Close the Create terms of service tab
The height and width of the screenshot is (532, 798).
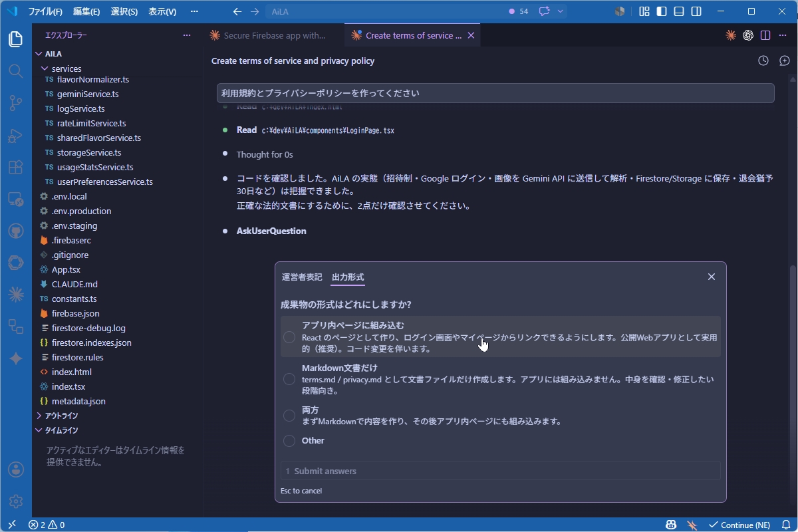(x=471, y=35)
